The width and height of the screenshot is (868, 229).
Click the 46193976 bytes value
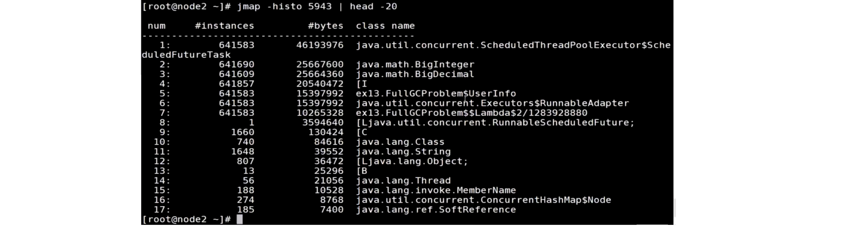pyautogui.click(x=320, y=45)
